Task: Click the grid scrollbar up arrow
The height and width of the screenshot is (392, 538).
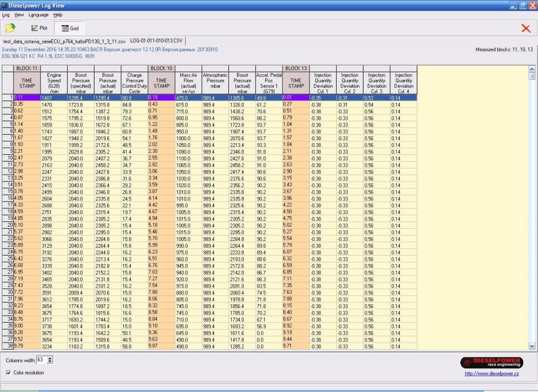Action: (x=532, y=69)
